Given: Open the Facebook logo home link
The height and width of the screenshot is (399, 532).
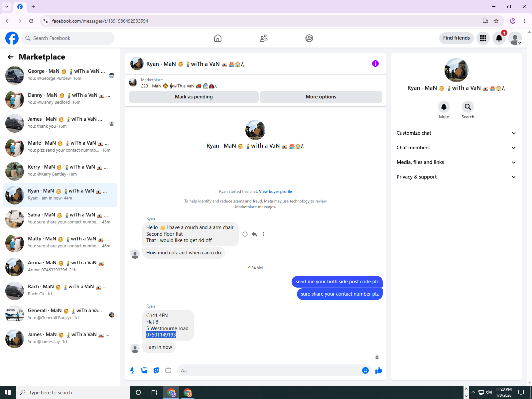Looking at the screenshot, I should tap(12, 38).
